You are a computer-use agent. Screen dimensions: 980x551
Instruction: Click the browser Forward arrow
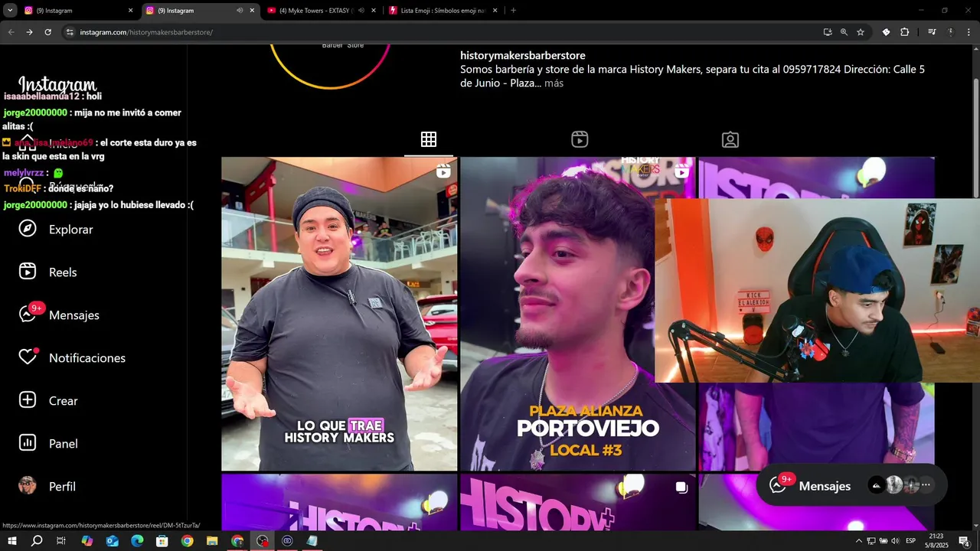tap(29, 32)
